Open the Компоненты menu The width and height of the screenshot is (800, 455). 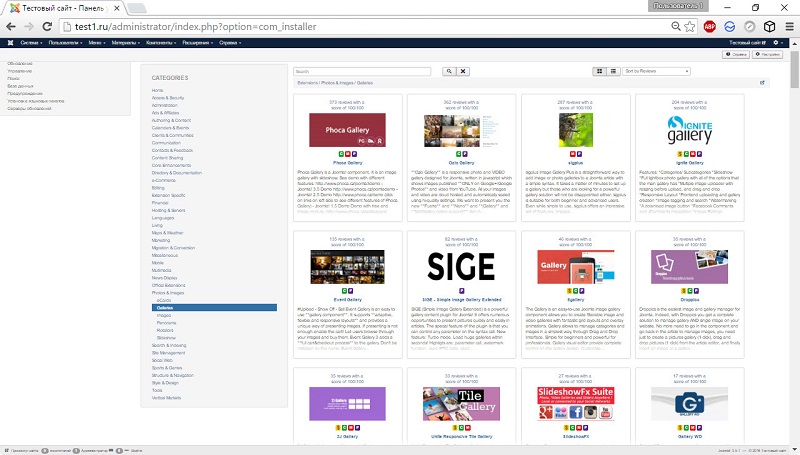coord(161,43)
